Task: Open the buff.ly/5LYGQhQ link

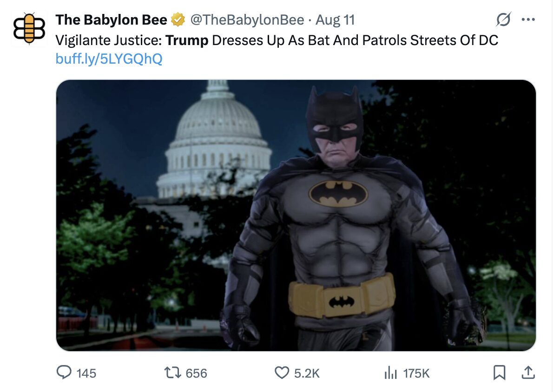Action: coord(109,59)
